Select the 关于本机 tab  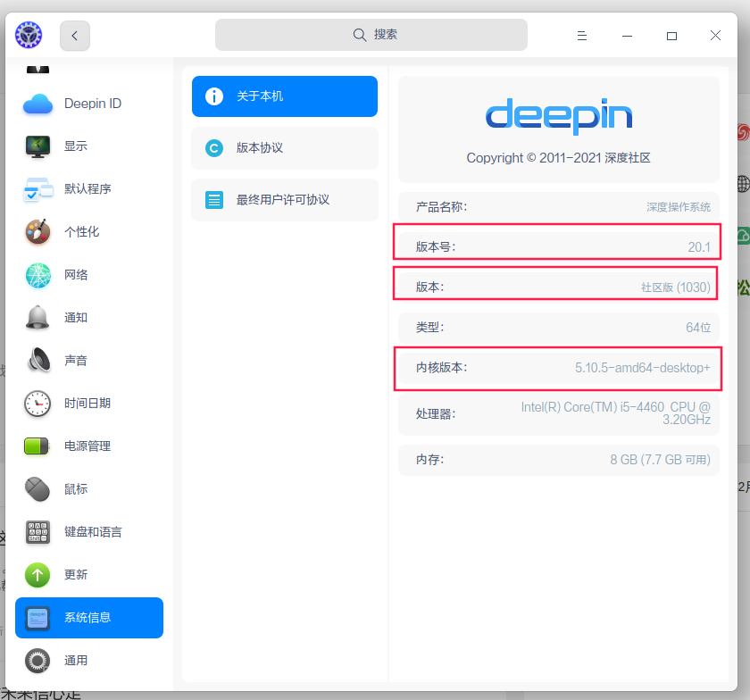(285, 96)
